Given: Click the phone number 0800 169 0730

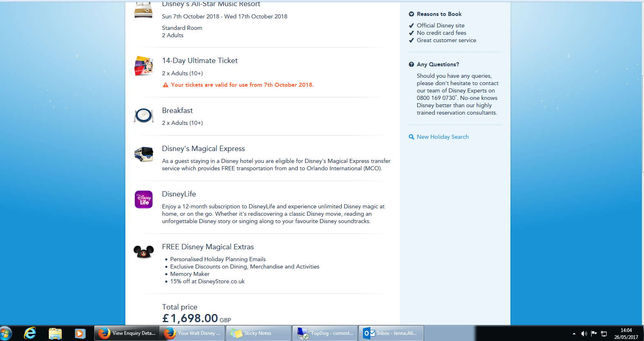Looking at the screenshot, I should pos(436,98).
